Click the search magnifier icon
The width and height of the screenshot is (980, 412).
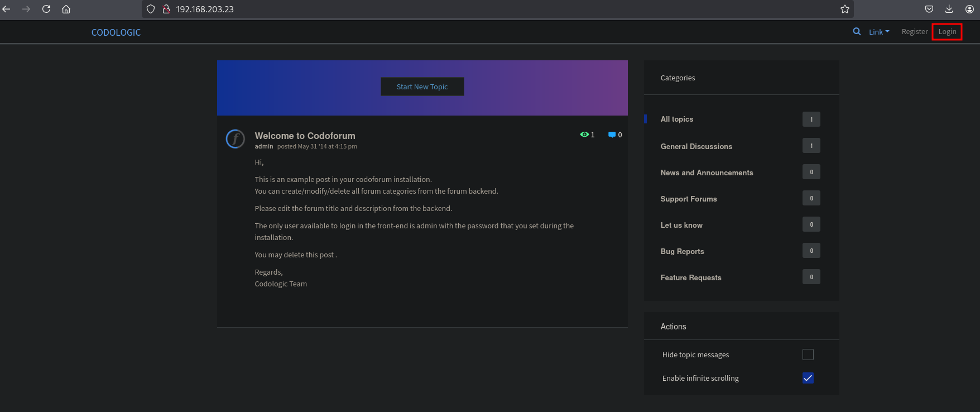click(x=857, y=32)
